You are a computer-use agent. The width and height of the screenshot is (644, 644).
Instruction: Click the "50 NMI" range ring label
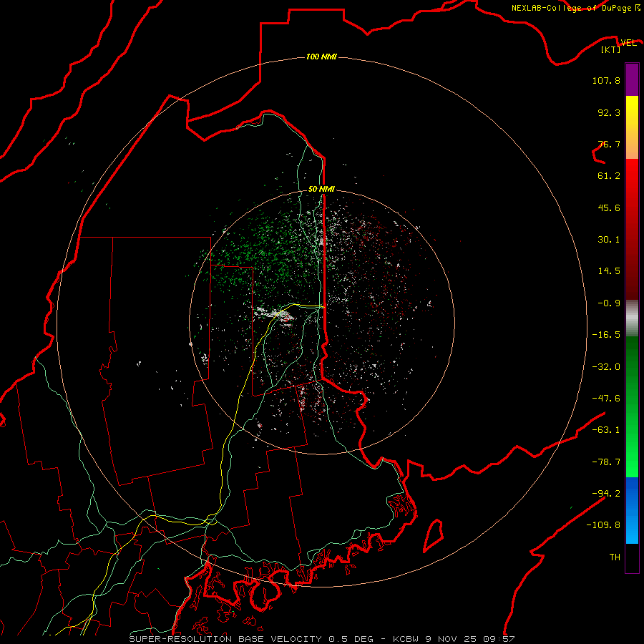point(321,189)
